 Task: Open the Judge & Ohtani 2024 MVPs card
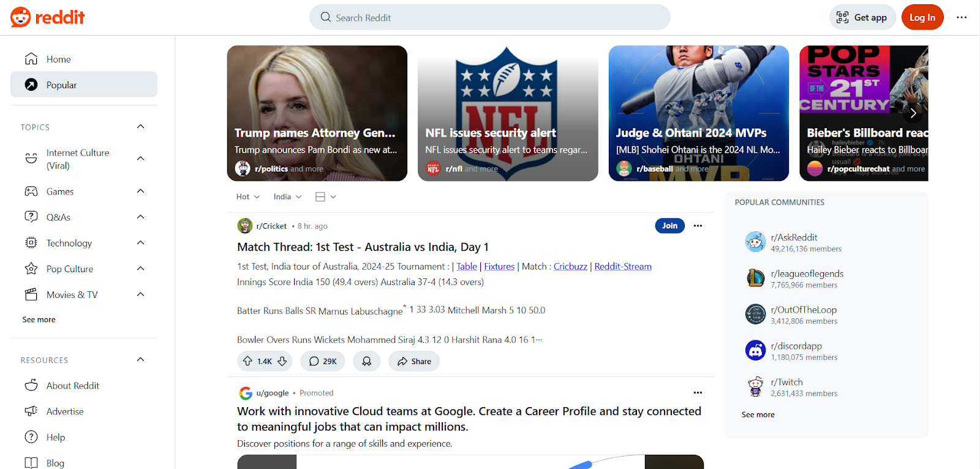point(699,113)
